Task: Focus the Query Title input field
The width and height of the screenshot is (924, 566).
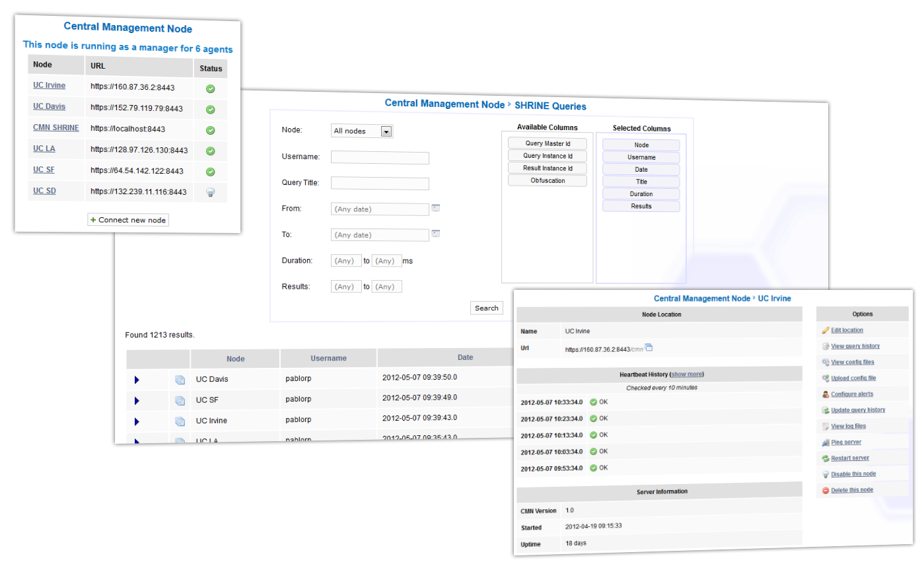Action: pos(380,184)
